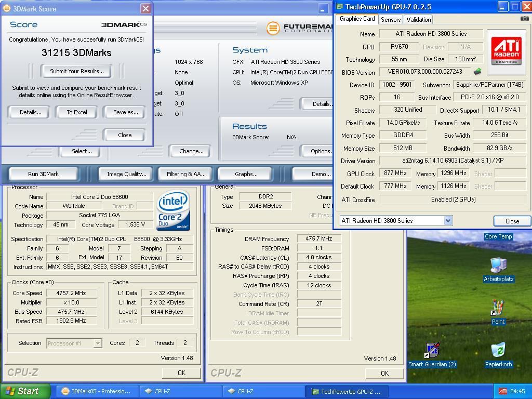
Task: Switch to first CPU-Z taskbar item
Action: (181, 391)
